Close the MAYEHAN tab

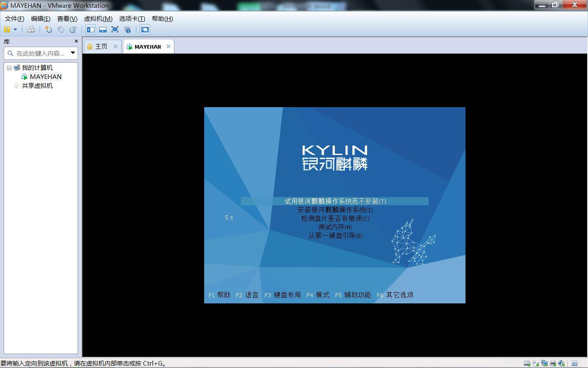168,47
